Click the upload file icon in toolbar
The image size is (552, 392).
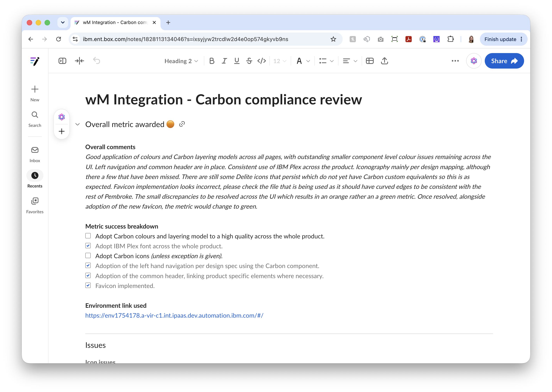pos(384,61)
